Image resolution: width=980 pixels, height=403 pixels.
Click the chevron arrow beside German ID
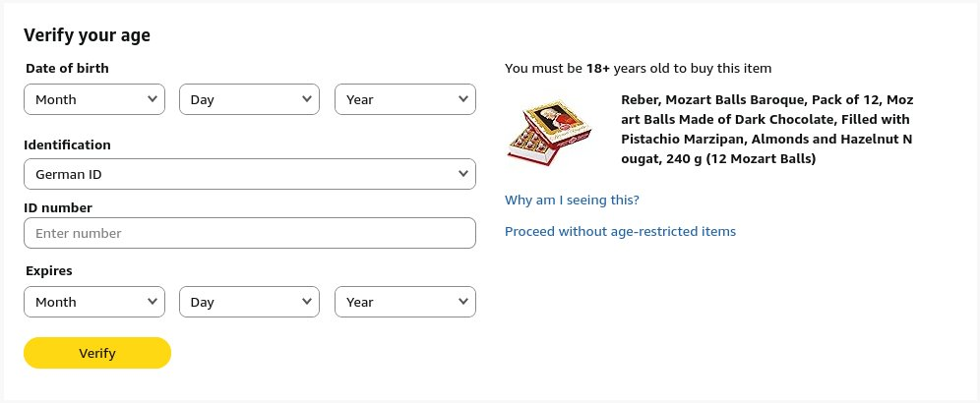[463, 174]
